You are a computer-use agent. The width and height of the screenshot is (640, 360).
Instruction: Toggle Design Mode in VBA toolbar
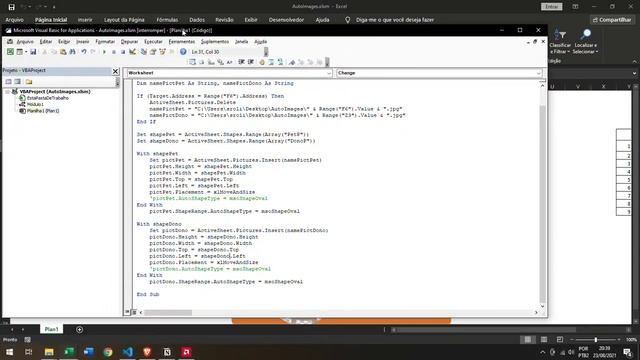pos(132,52)
